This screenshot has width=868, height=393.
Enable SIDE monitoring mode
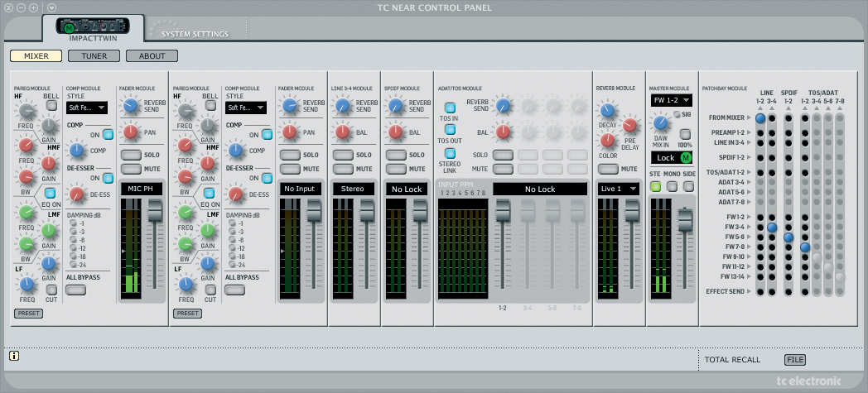688,187
